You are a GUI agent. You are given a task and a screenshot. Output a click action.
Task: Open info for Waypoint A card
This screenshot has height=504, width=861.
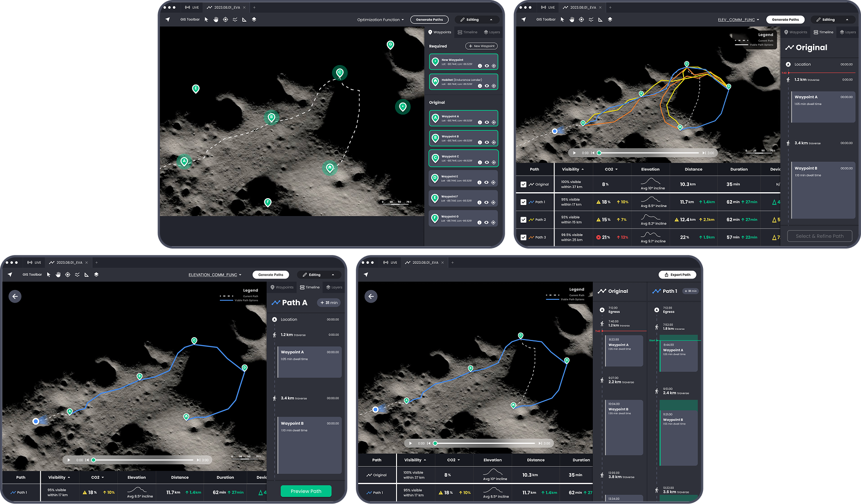coord(480,122)
